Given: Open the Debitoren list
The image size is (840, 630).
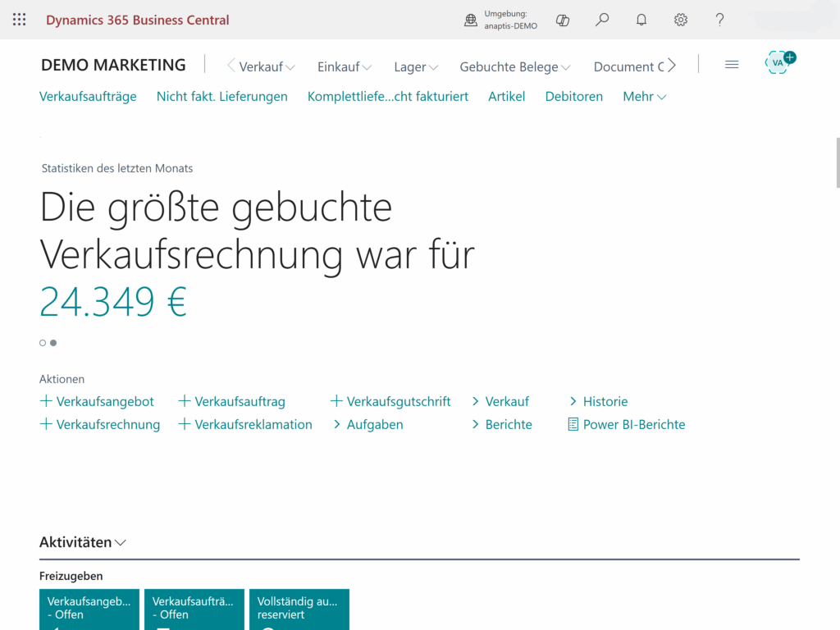Looking at the screenshot, I should click(573, 96).
